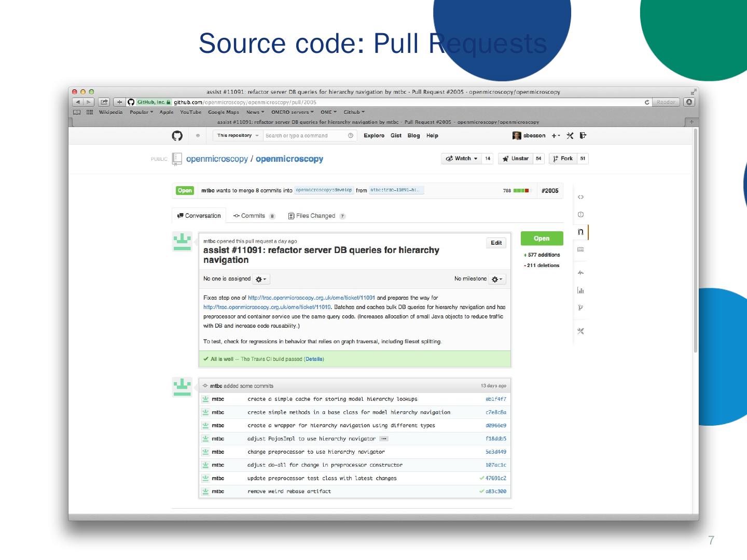Open the Issues icon in right sidebar
Image resolution: width=747 pixels, height=560 pixels.
pos(580,215)
